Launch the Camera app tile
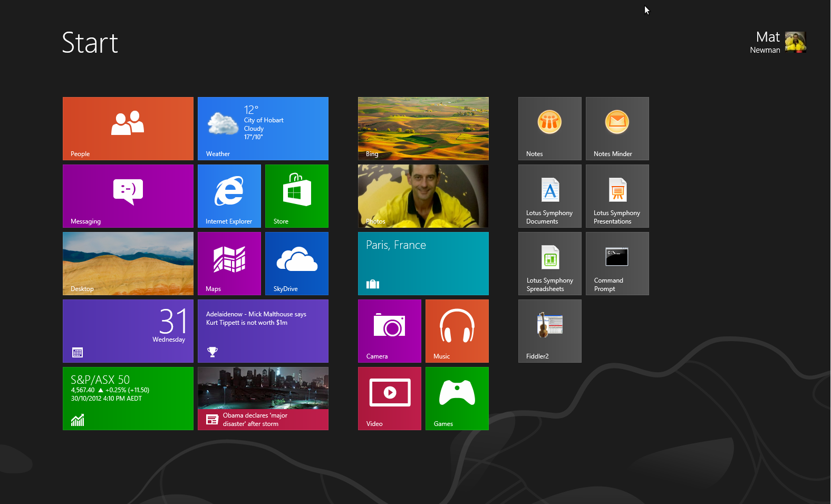Viewport: 831px width, 504px height. pos(390,331)
